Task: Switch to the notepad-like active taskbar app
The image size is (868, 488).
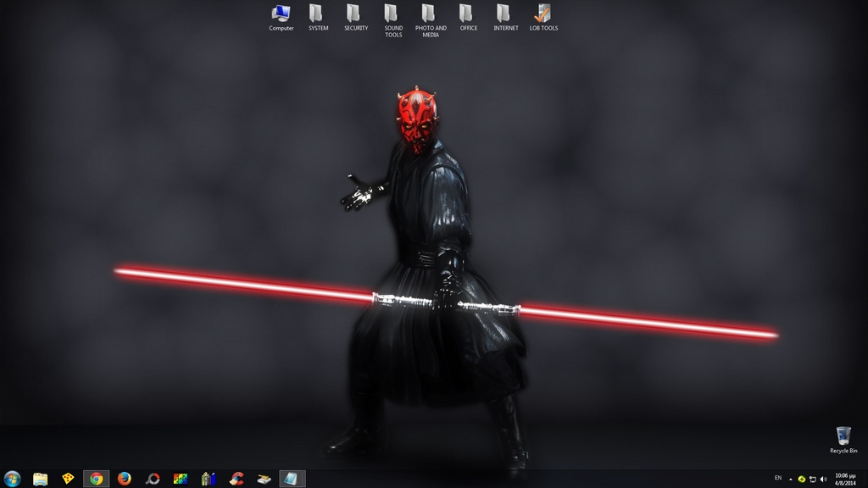Action: (x=292, y=479)
